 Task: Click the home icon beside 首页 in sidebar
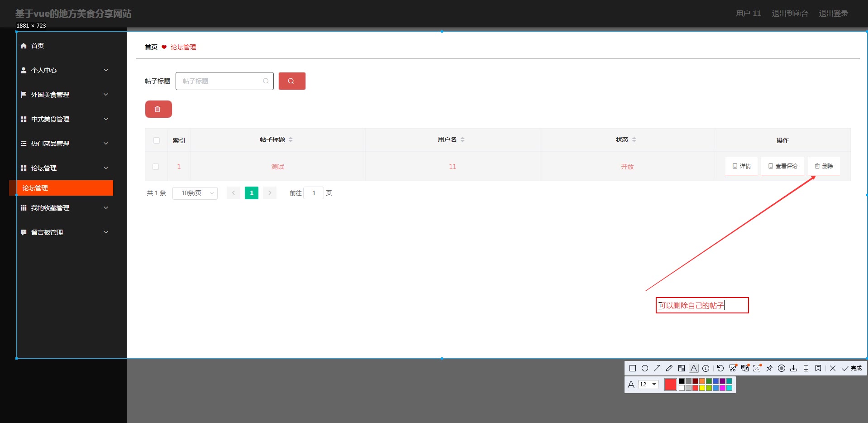(24, 46)
